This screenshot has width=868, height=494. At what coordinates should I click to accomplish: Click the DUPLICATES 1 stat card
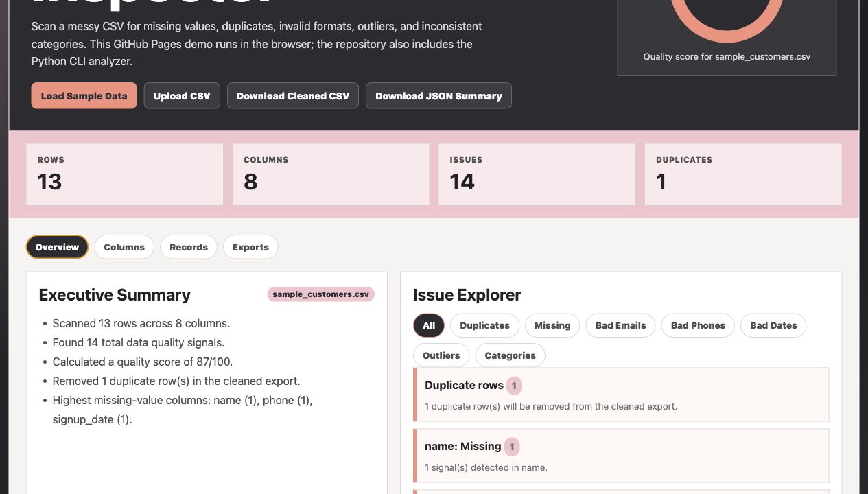click(x=743, y=174)
